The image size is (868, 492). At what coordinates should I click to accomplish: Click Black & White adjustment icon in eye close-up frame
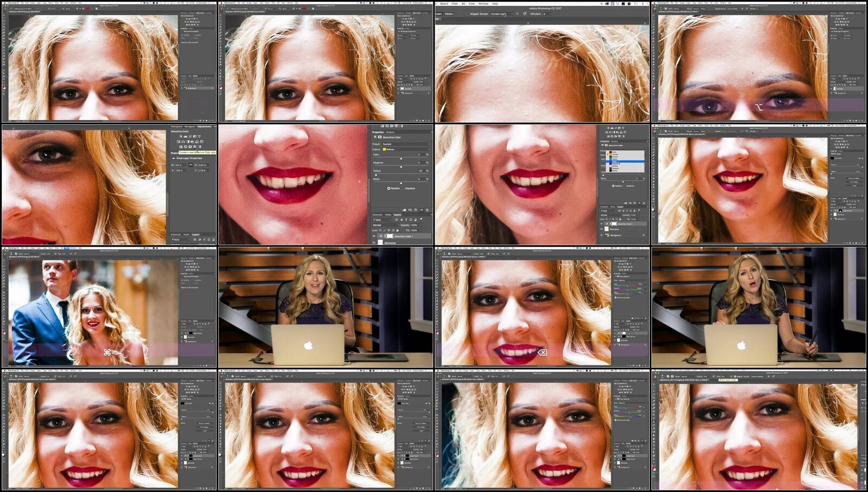point(188,142)
